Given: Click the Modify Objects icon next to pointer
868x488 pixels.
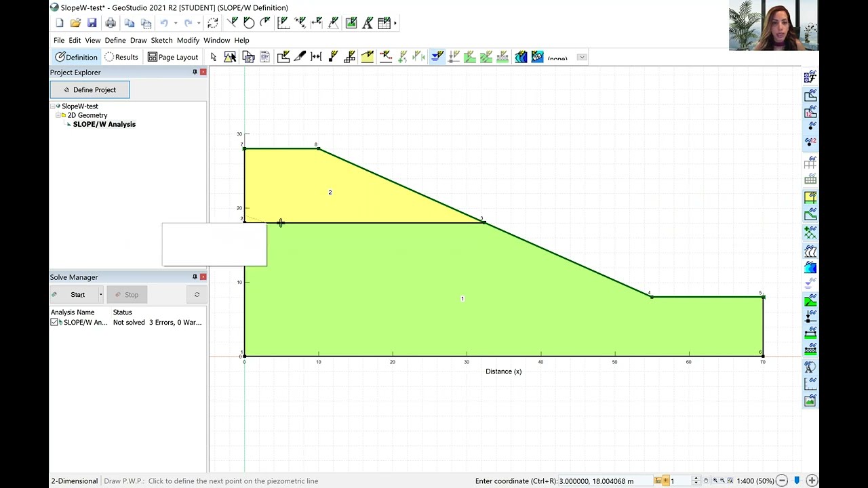Looking at the screenshot, I should (230, 57).
